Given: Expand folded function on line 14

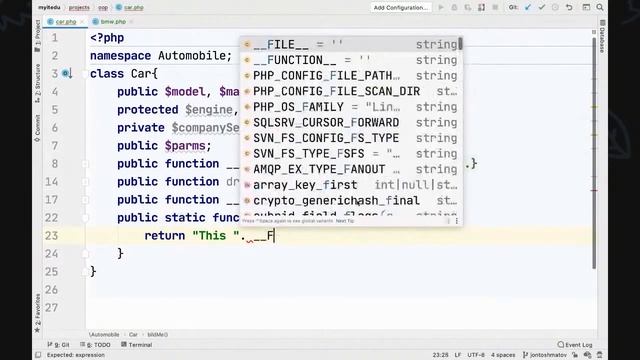Looking at the screenshot, I should click(85, 182).
